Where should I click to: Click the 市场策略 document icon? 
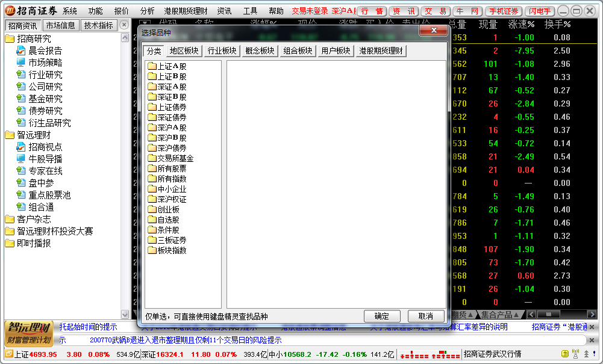(20, 62)
